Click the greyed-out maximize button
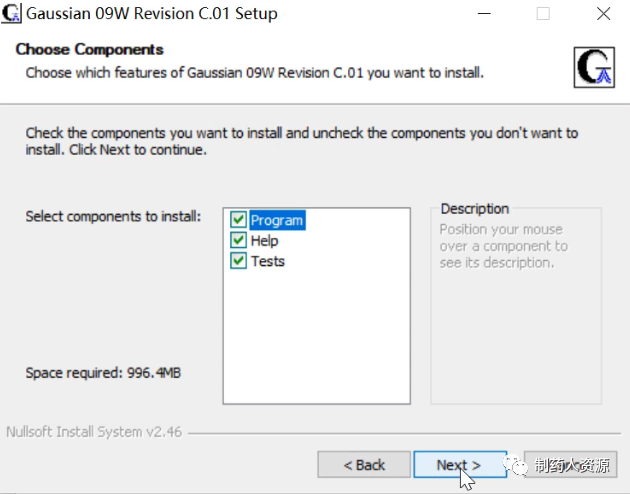The height and width of the screenshot is (494, 630). [x=543, y=14]
